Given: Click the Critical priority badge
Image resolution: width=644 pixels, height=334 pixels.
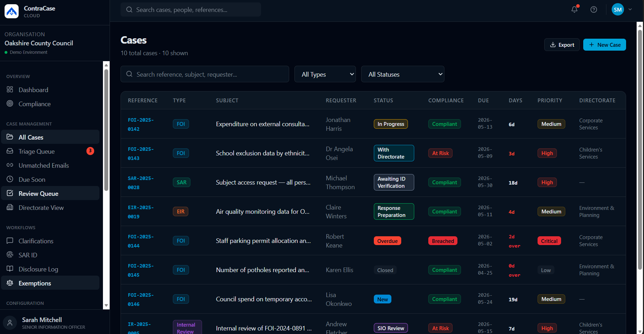Looking at the screenshot, I should pos(549,241).
